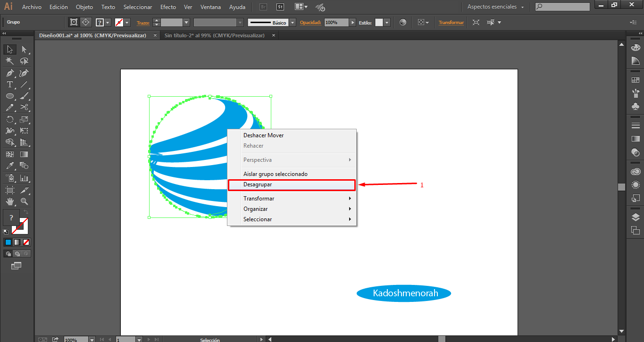Select the Direct Selection tool (white arrow)
This screenshot has height=342, width=644.
(24, 50)
